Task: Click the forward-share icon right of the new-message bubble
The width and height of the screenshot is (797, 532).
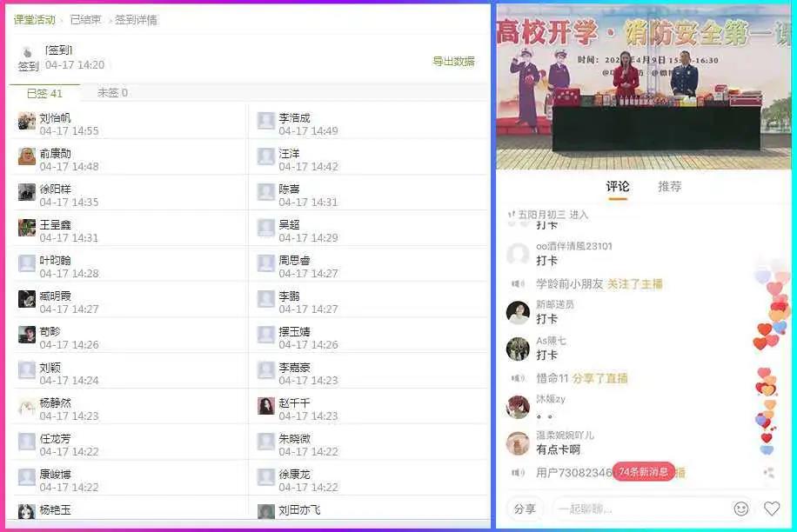Action: (x=767, y=472)
